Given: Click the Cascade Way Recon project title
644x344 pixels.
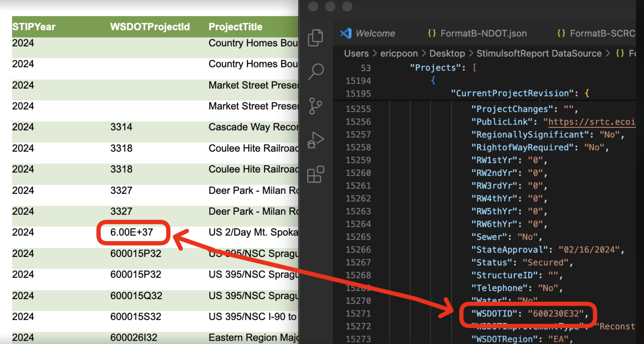Looking at the screenshot, I should click(253, 127).
